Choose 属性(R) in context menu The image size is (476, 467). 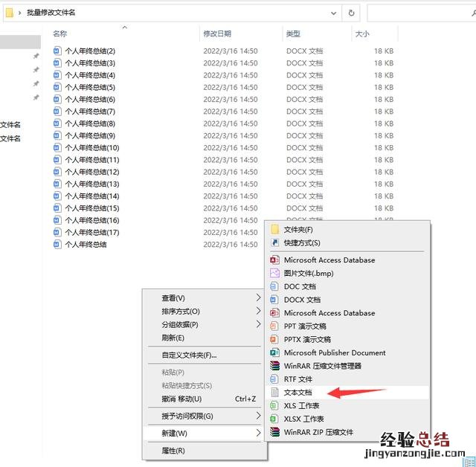[x=205, y=451]
